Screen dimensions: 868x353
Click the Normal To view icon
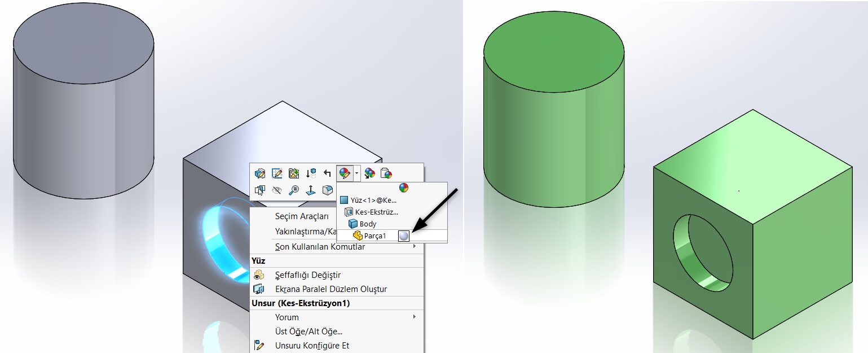(311, 190)
